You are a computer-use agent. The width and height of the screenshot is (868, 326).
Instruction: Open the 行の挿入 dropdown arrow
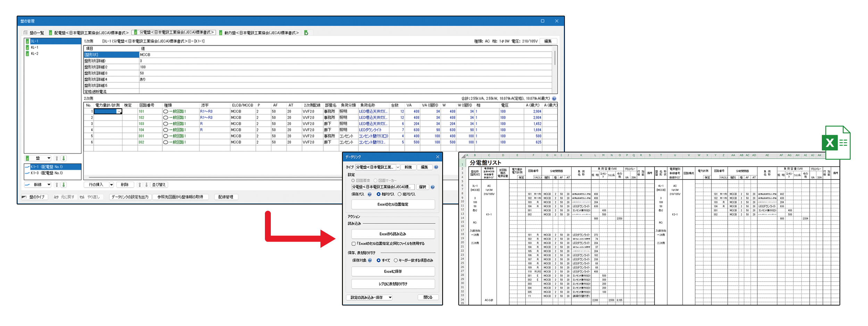pyautogui.click(x=111, y=185)
